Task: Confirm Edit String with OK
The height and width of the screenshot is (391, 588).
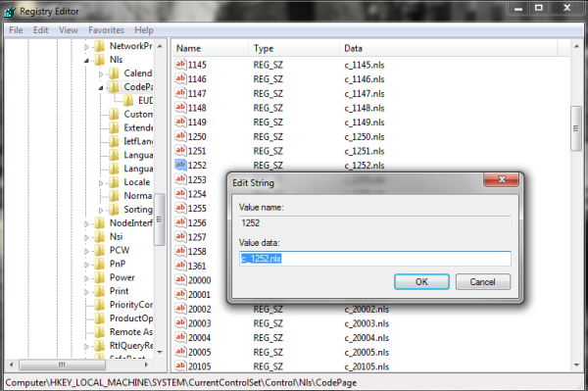Action: tap(421, 281)
